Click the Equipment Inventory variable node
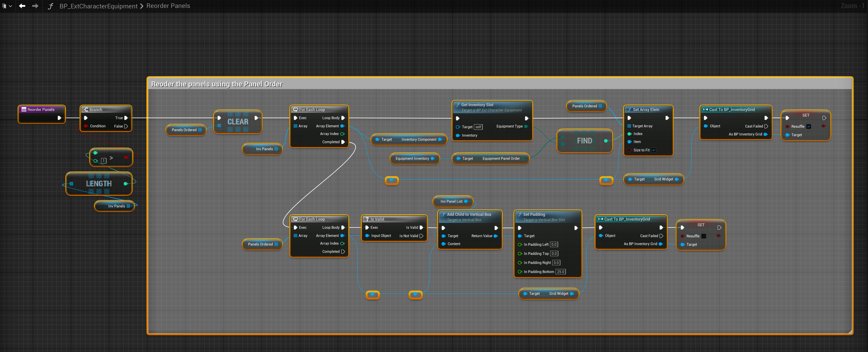868x352 pixels. (412, 159)
